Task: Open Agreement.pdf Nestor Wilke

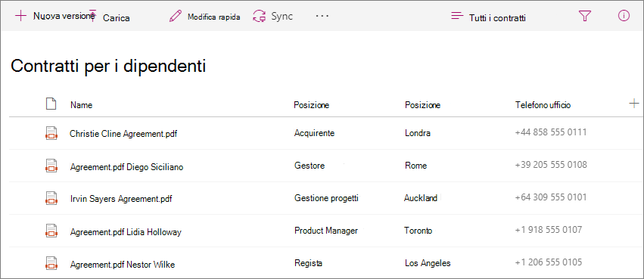Action: [x=123, y=265]
